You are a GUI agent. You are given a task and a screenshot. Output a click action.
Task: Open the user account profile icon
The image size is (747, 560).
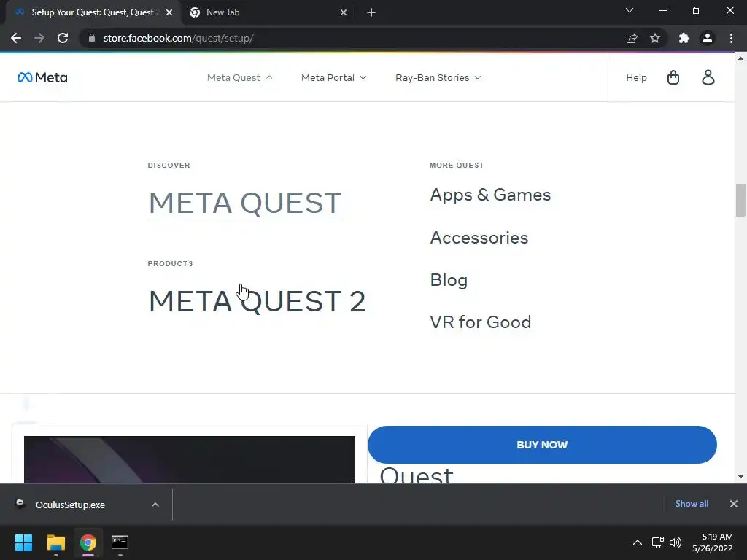click(708, 77)
